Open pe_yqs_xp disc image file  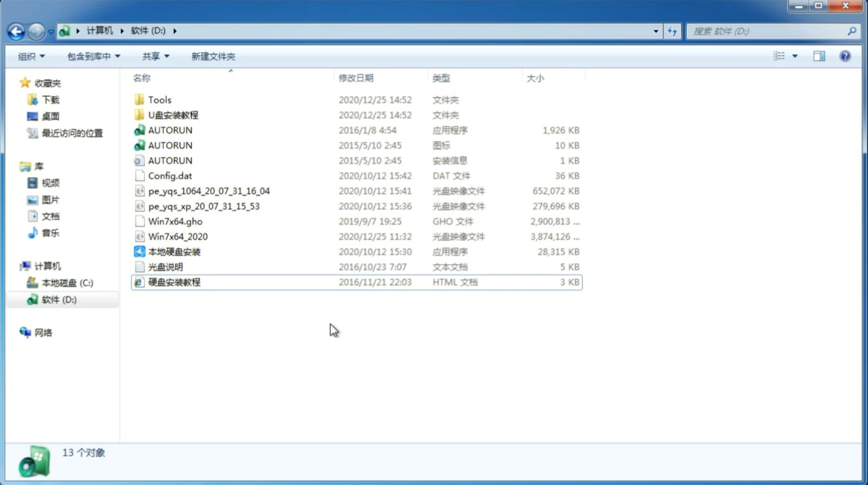204,206
